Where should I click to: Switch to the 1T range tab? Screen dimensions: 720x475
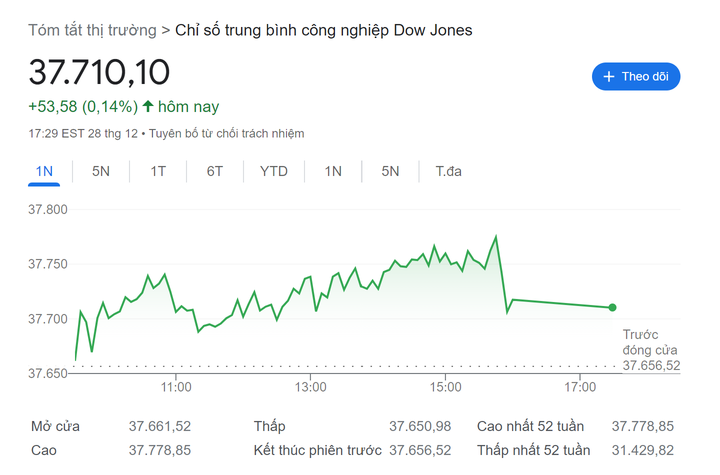pyautogui.click(x=158, y=171)
